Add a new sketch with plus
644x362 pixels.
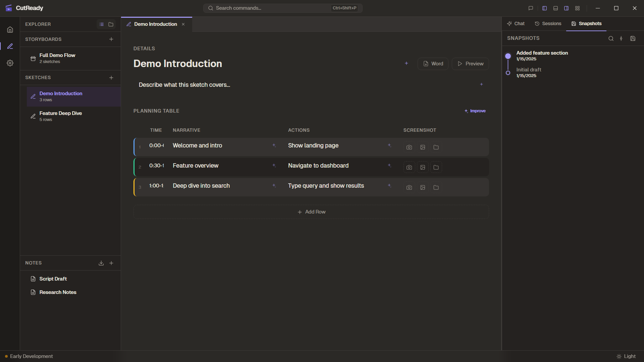click(x=111, y=78)
